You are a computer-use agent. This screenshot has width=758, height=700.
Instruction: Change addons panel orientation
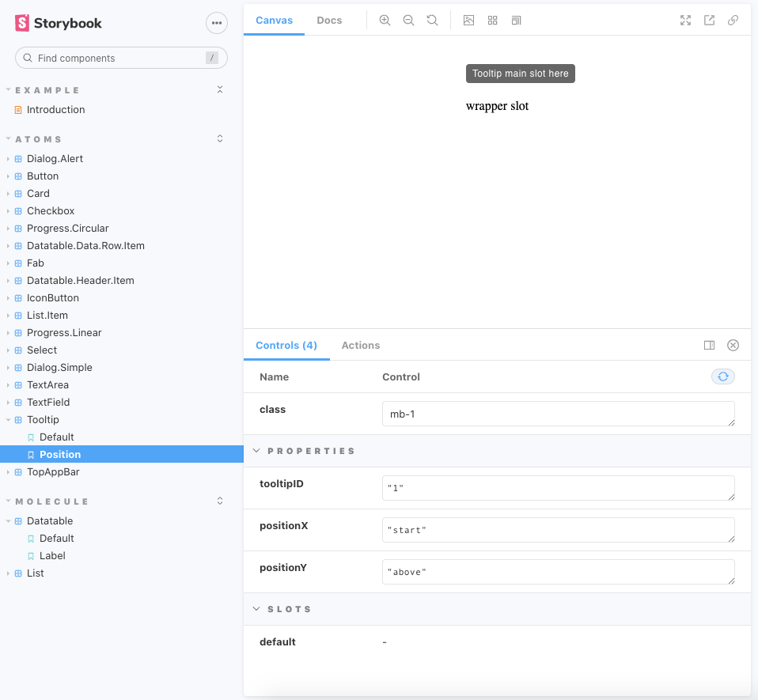pos(709,346)
